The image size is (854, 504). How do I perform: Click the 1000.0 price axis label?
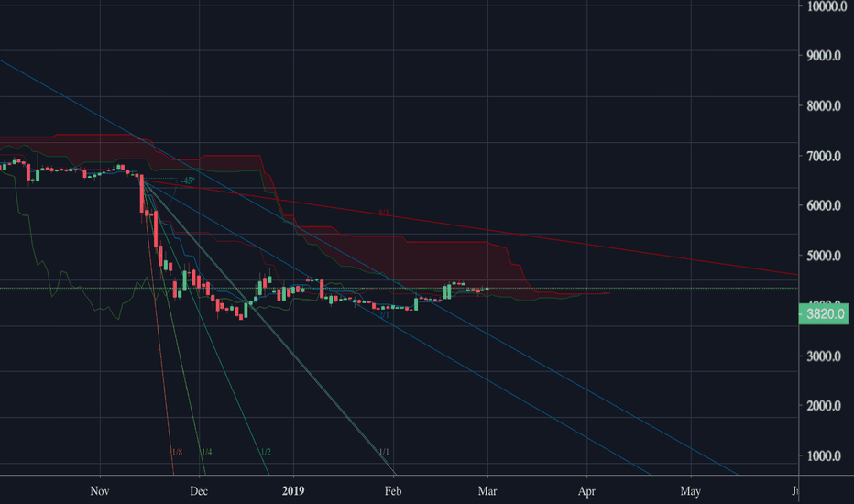point(824,455)
